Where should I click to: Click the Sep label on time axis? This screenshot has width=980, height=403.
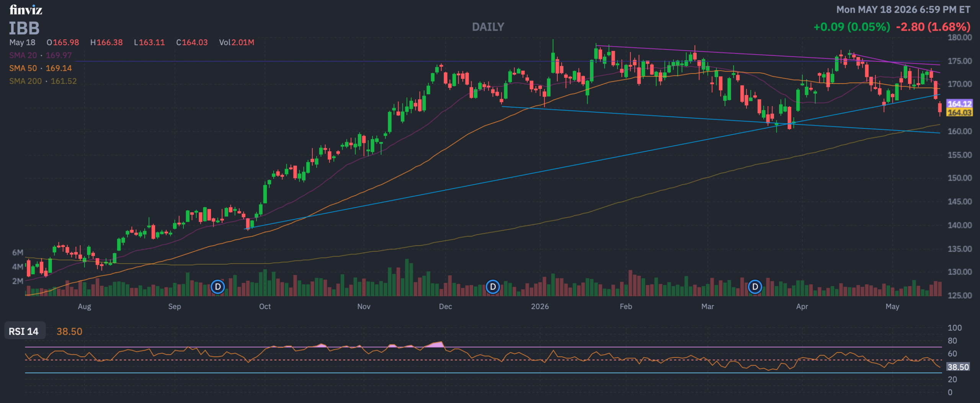(x=175, y=306)
